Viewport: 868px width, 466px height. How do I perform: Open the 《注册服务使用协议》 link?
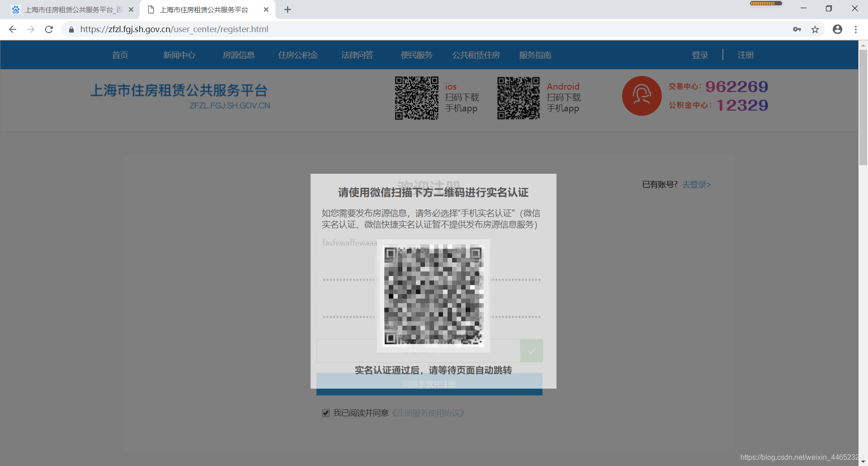(x=427, y=413)
